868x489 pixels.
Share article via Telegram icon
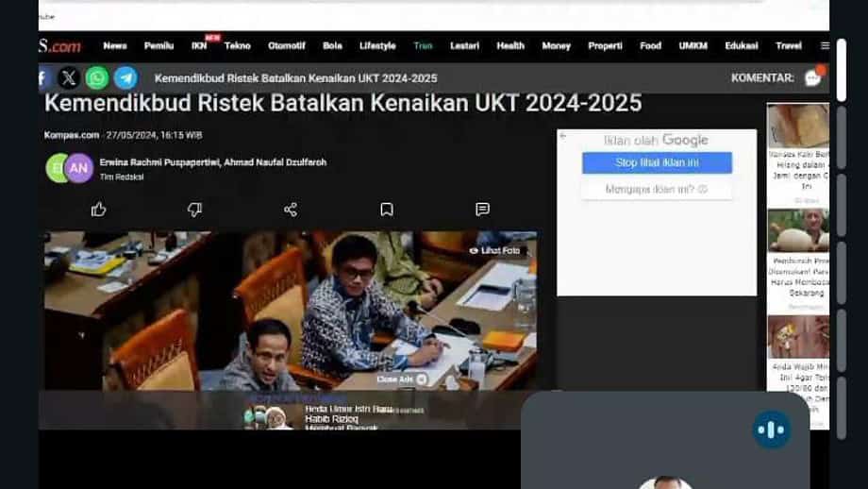click(125, 78)
